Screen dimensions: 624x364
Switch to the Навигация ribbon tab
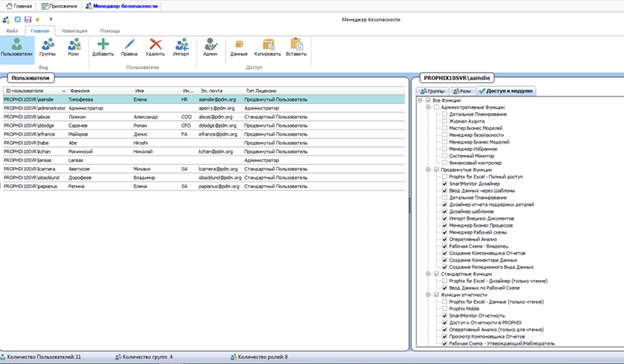point(74,31)
